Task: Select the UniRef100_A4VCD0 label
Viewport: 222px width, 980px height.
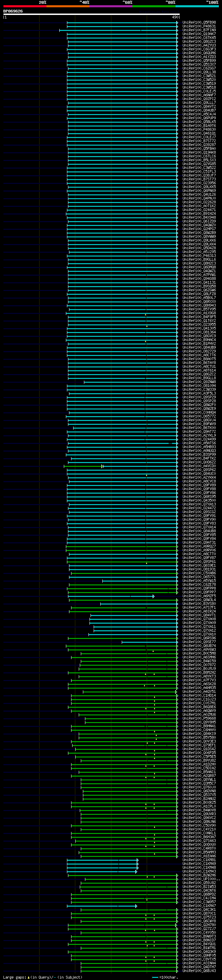Action: (199, 466)
